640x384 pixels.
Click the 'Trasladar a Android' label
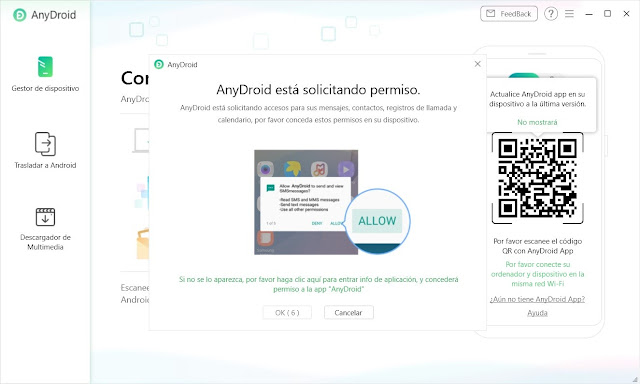(45, 165)
